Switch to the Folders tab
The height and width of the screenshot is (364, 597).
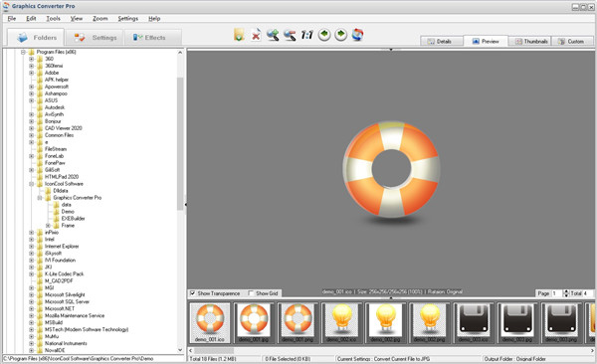click(36, 38)
